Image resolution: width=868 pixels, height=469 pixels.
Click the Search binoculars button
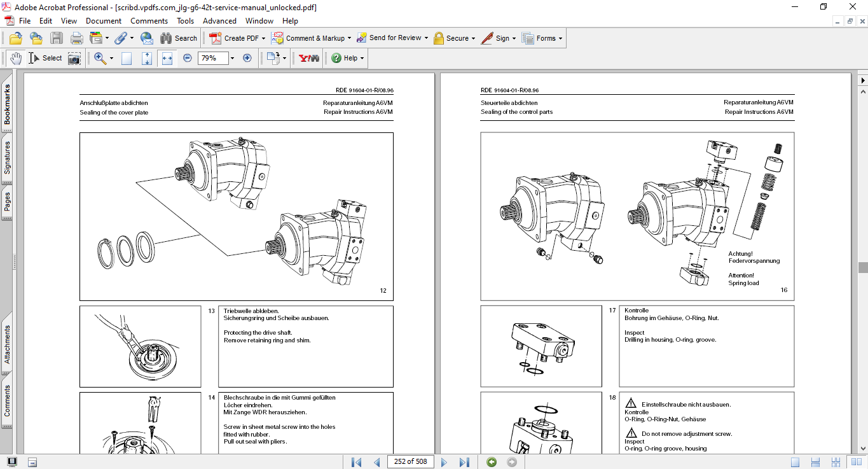point(179,38)
